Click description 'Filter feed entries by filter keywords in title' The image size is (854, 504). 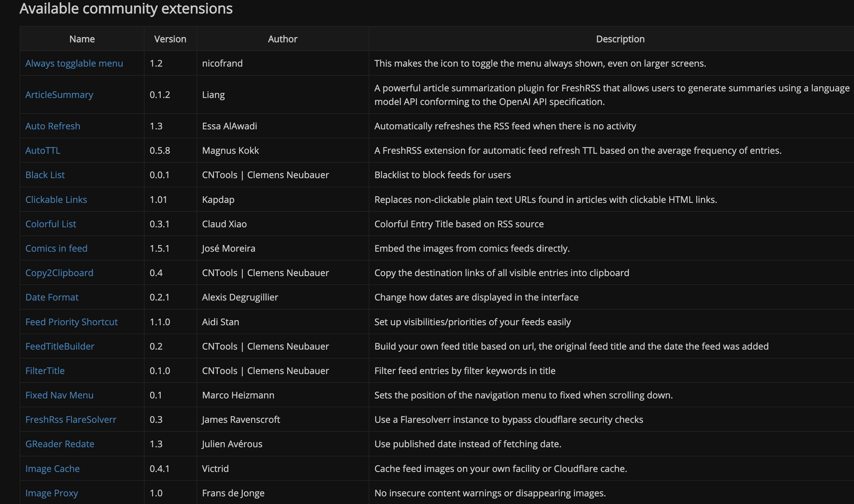[465, 370]
